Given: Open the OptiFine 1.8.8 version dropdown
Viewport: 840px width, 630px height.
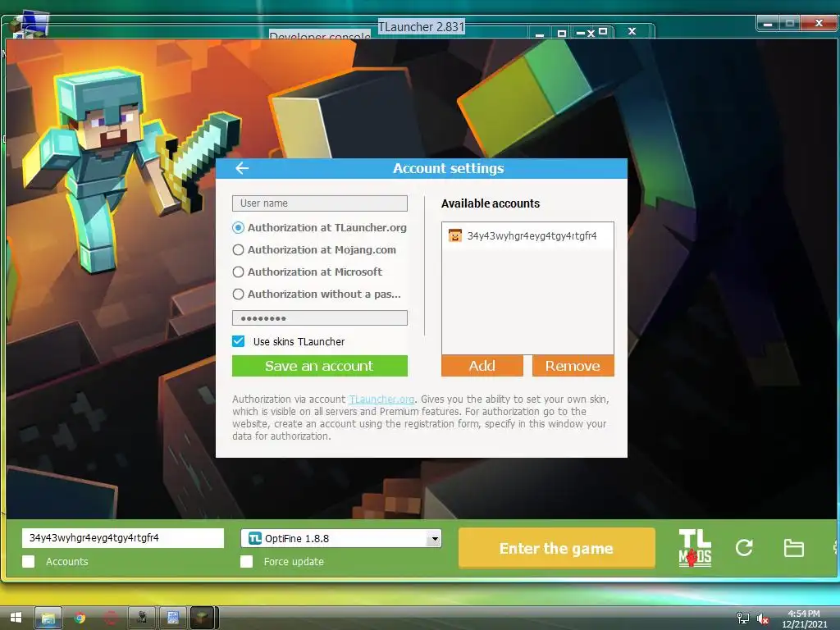Looking at the screenshot, I should [341, 538].
